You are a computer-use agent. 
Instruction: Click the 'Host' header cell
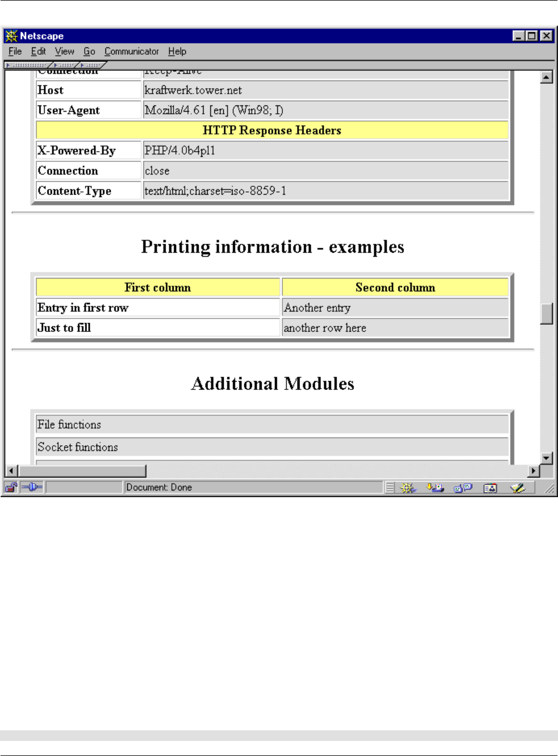pyautogui.click(x=89, y=90)
